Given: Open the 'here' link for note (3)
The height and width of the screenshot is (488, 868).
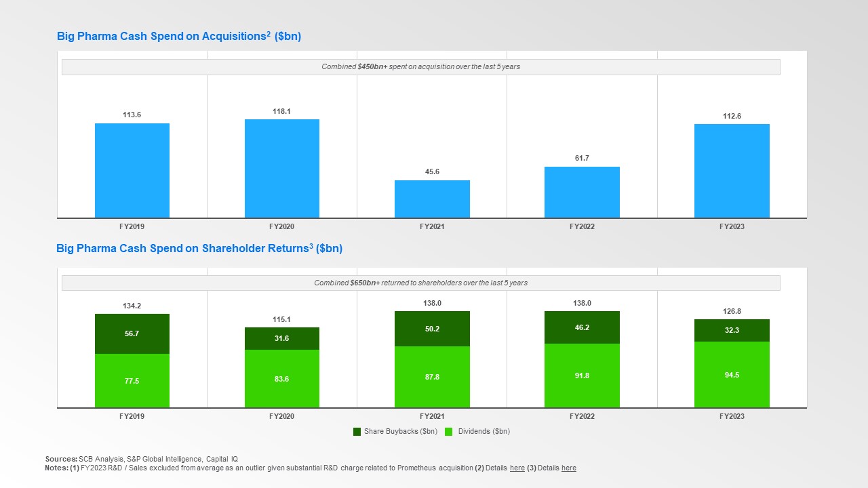Looking at the screenshot, I should (x=568, y=468).
